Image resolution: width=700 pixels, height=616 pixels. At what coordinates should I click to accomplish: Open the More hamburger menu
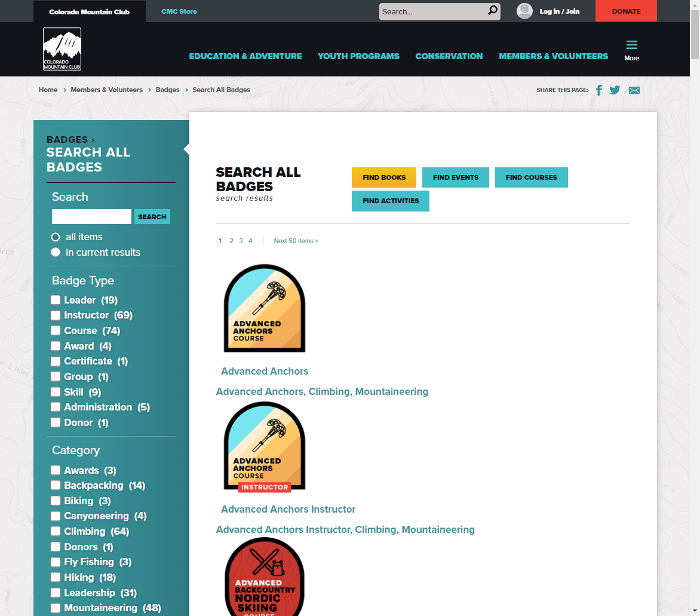pos(631,50)
